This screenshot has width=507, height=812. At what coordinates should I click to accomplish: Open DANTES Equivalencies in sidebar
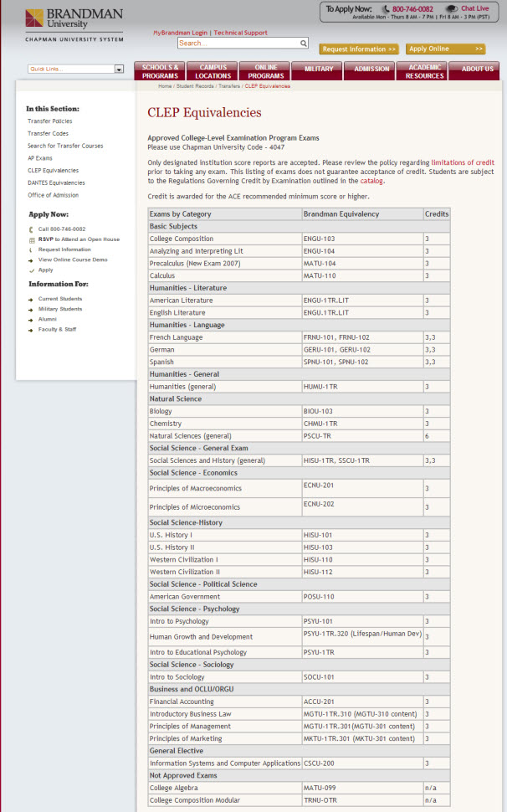(56, 182)
